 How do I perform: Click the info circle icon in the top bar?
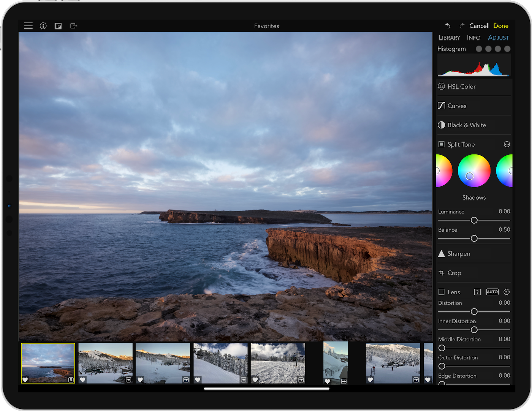[43, 26]
